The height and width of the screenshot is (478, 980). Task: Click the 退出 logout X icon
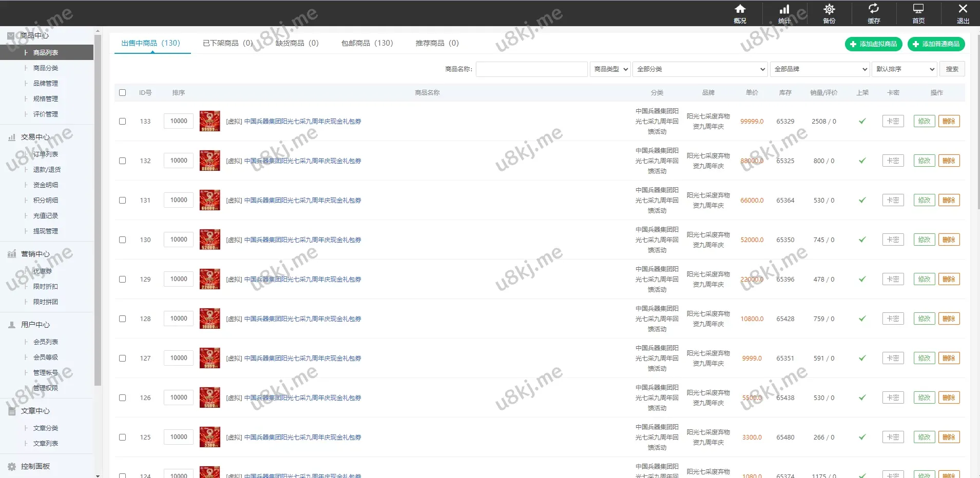pos(963,9)
